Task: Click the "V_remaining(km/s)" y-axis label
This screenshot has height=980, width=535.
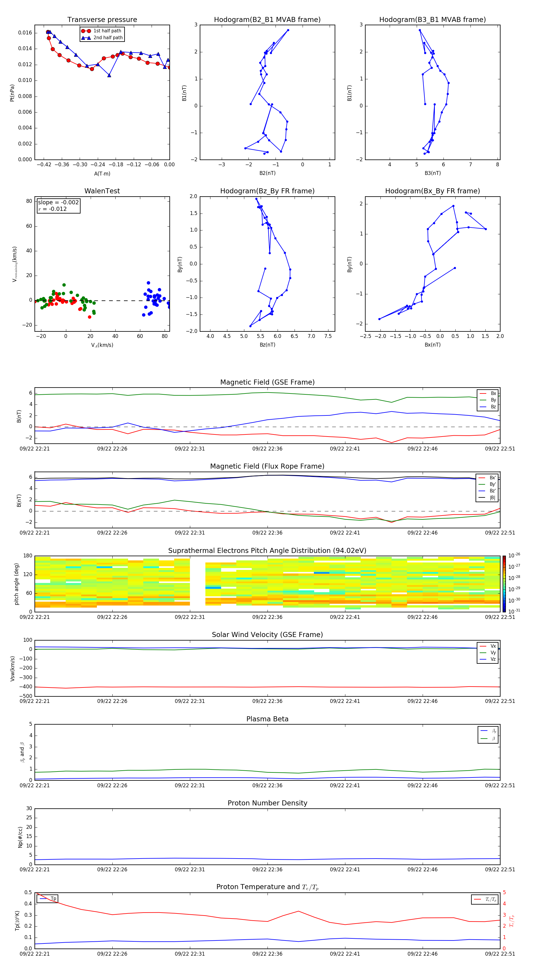Action: click(15, 264)
